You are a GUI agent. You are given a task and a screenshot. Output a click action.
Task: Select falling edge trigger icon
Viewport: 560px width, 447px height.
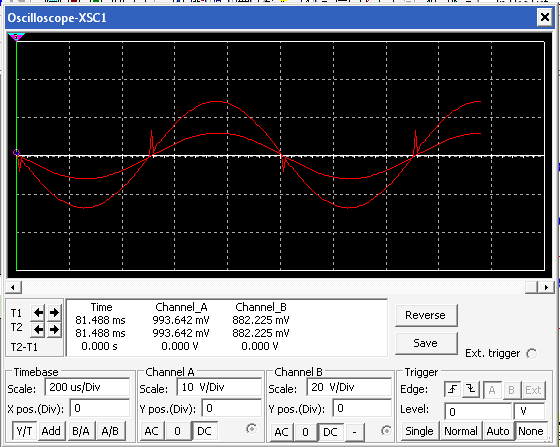click(471, 390)
